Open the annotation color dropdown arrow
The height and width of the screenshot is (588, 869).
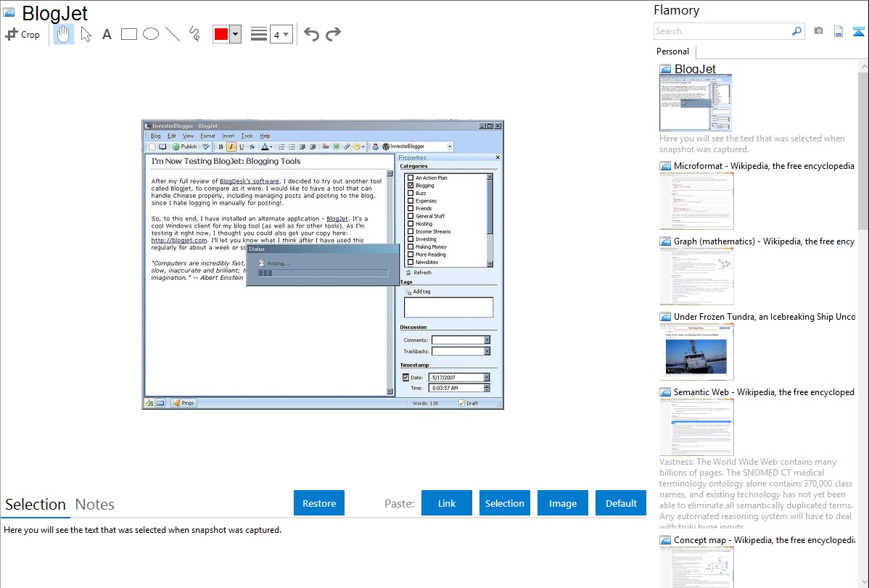236,34
